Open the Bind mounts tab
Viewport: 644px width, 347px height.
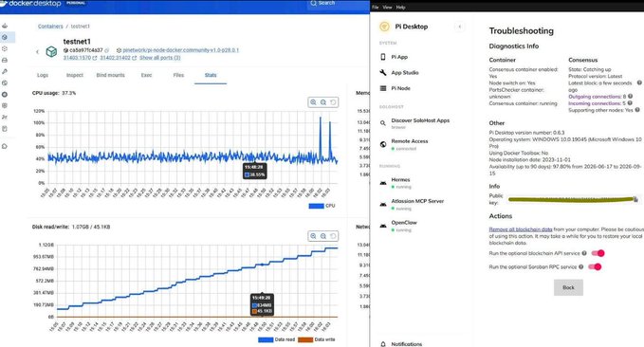110,75
